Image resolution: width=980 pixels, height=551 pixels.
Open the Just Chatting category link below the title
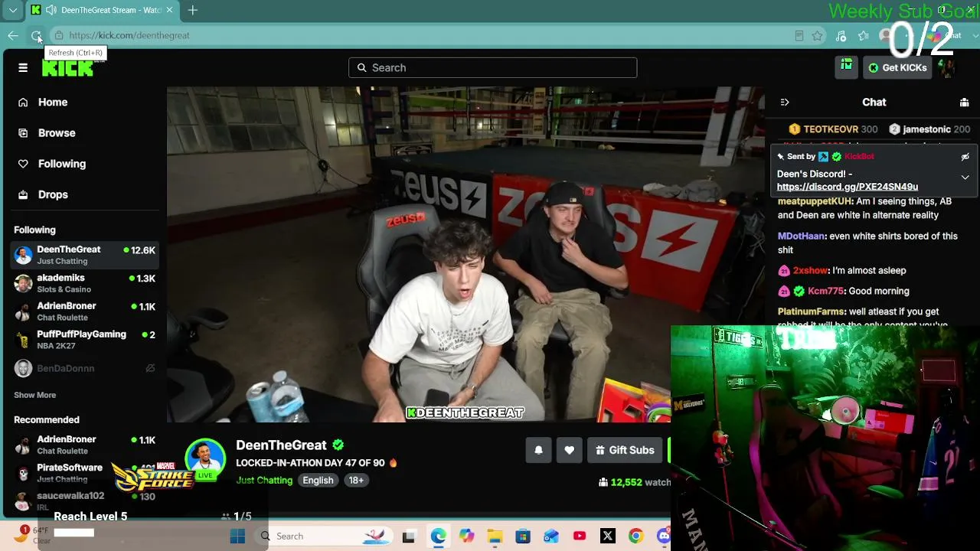[x=264, y=481]
